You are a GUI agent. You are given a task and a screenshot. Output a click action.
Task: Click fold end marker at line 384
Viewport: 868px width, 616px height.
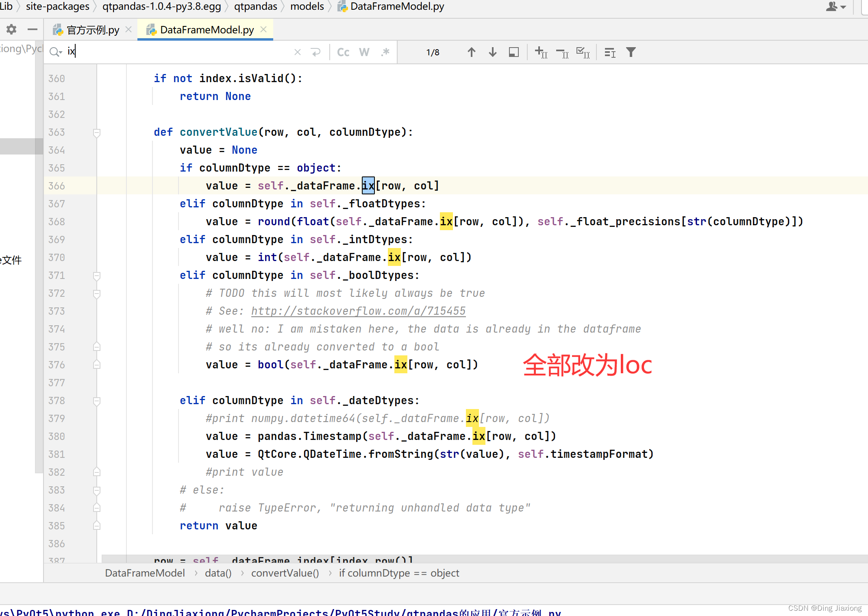(97, 508)
